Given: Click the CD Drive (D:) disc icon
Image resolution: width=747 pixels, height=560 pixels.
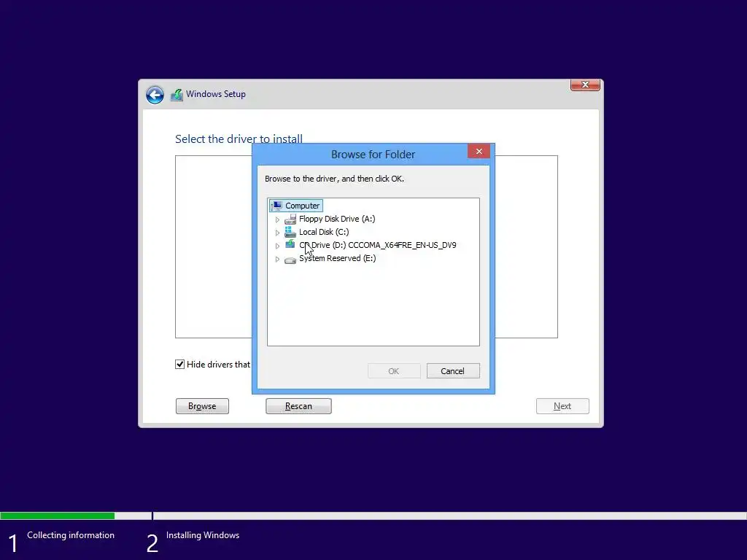Looking at the screenshot, I should click(x=290, y=245).
